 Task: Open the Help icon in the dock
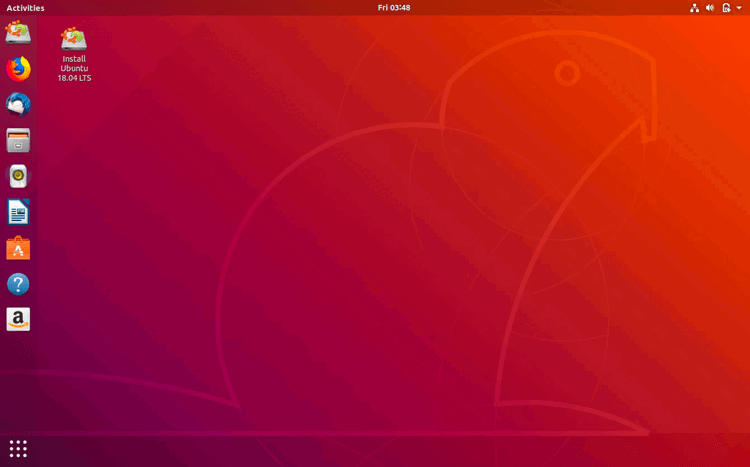point(18,284)
